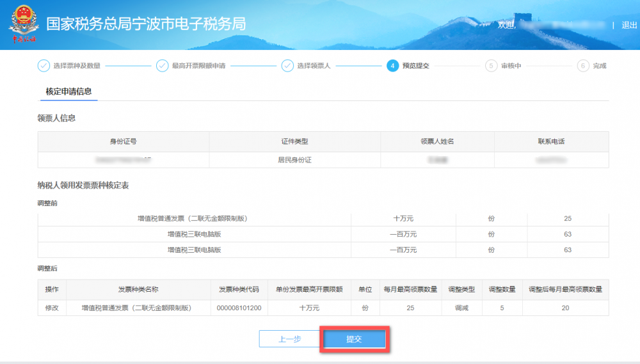Go back with the 上一步 button

tap(289, 339)
